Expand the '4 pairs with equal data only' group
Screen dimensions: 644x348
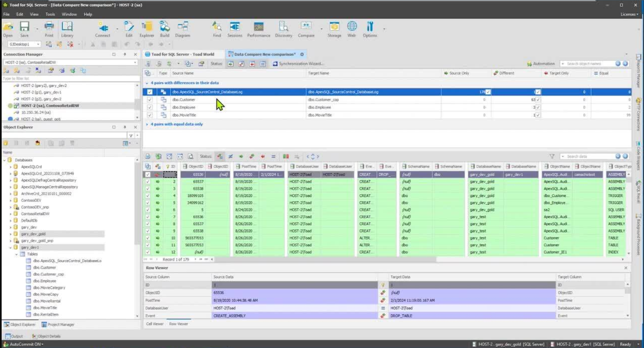tap(147, 124)
